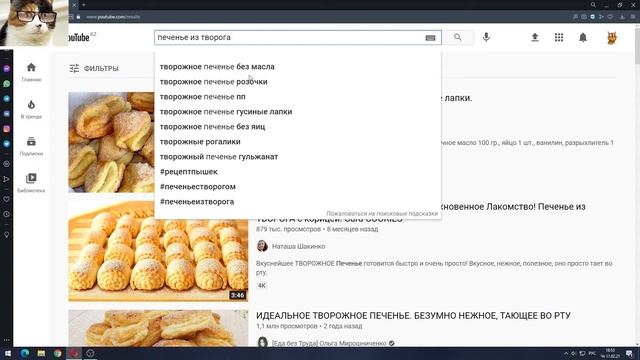640x360 pixels.
Task: Open Chrome from the taskbar
Action: point(58,353)
